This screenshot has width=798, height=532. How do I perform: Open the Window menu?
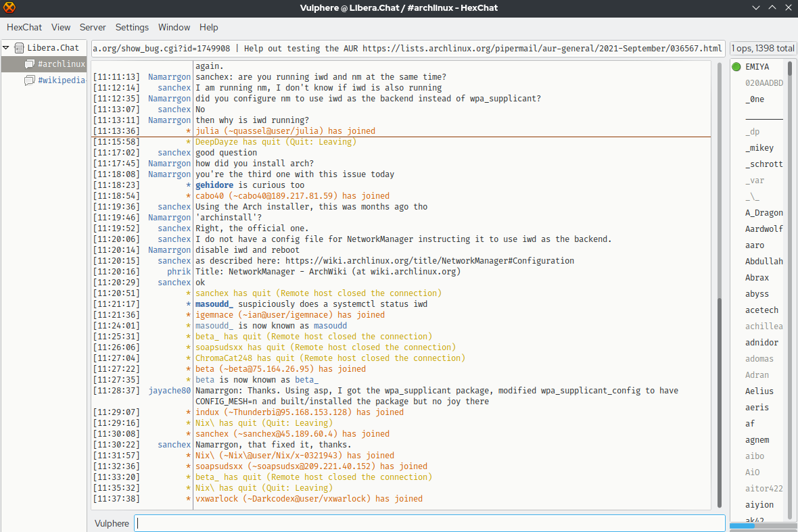[174, 28]
